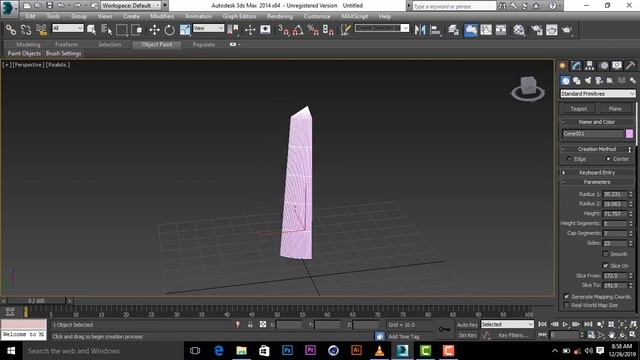Viewport: 640px width, 360px height.
Task: Click the Brush Settings panel label
Action: 63,53
